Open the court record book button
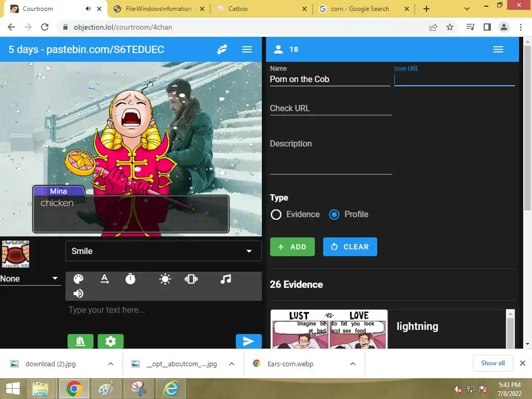 coord(81,341)
